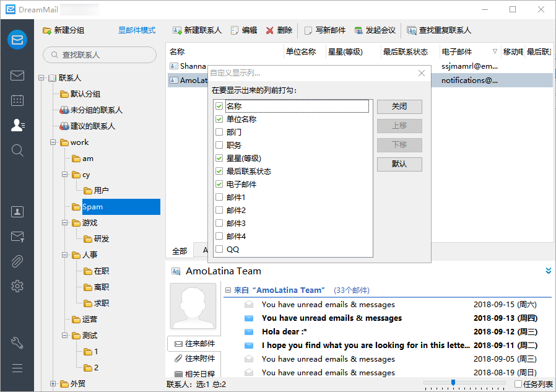Select the 未分组的联系人 item
This screenshot has width=556, height=392.
click(x=91, y=110)
